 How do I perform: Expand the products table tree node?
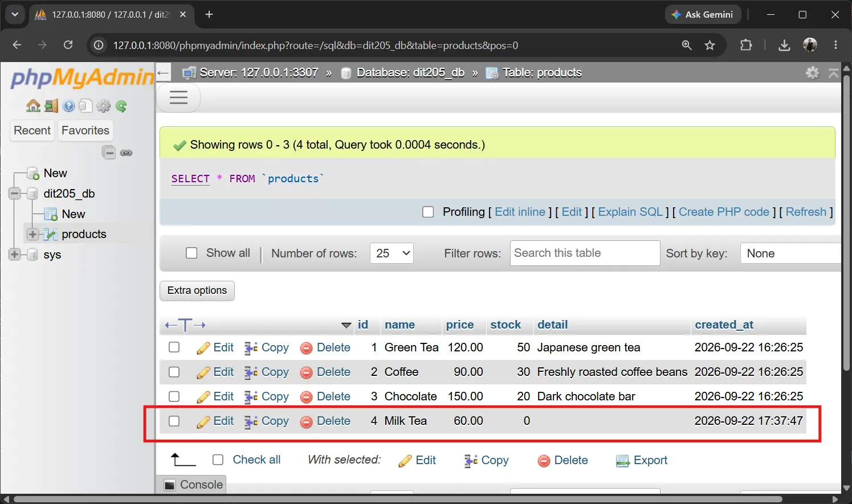pyautogui.click(x=32, y=234)
